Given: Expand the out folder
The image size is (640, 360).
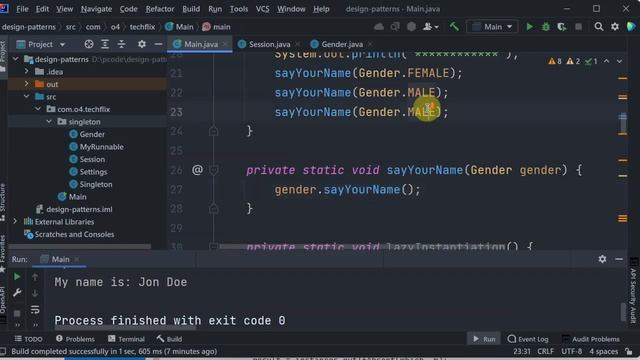Looking at the screenshot, I should pyautogui.click(x=27, y=84).
